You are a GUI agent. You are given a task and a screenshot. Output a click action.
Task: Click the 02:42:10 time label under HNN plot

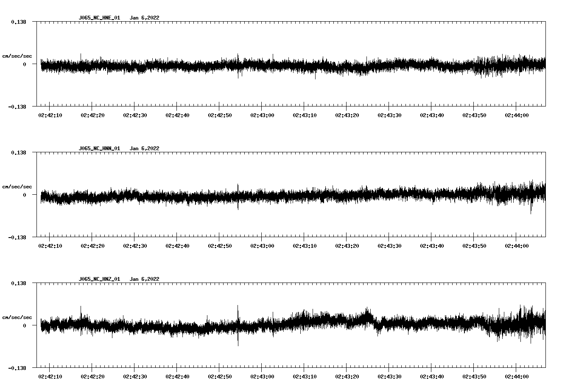[x=50, y=246]
